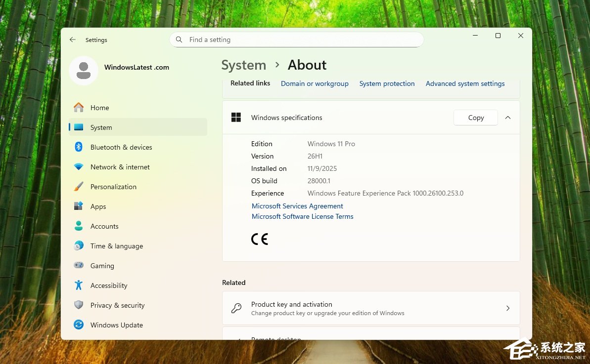Click the user profile avatar

tap(84, 71)
